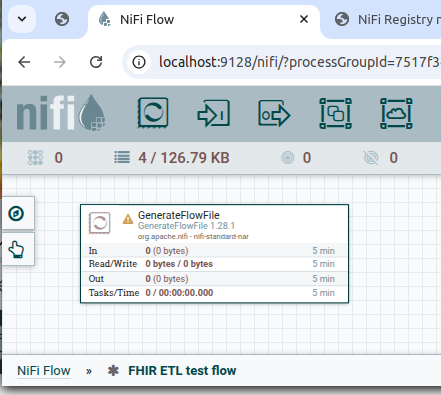Image resolution: width=441 pixels, height=395 pixels.
Task: Switch to the NiFi Flow tab
Action: (204, 19)
